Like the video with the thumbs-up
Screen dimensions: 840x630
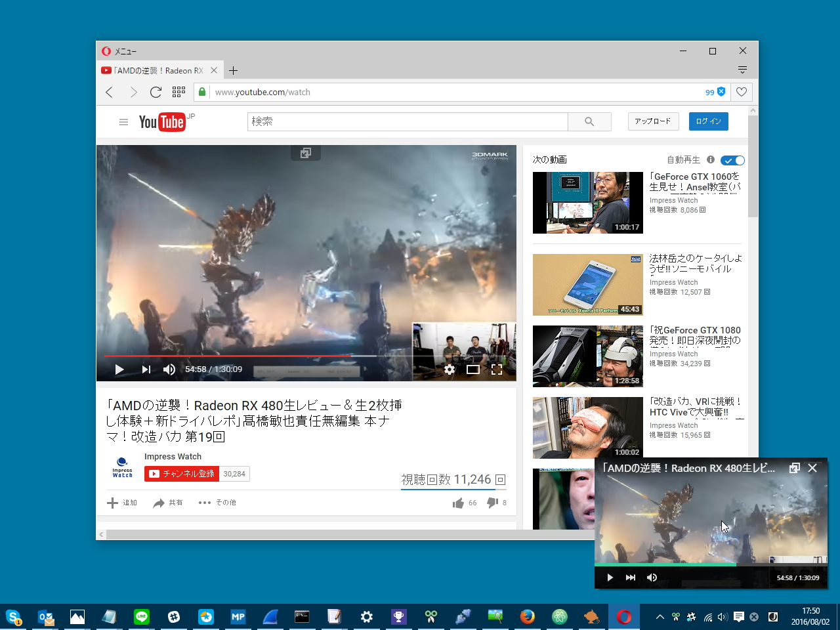tap(459, 503)
